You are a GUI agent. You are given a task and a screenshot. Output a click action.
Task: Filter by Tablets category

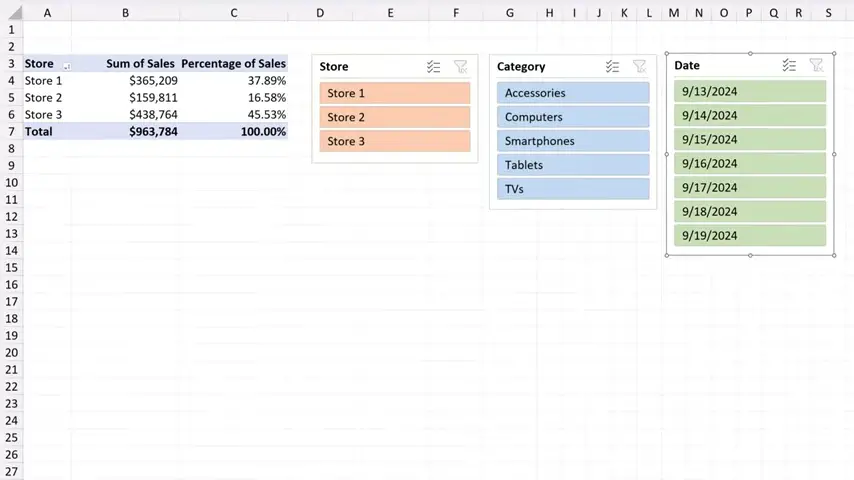point(573,165)
